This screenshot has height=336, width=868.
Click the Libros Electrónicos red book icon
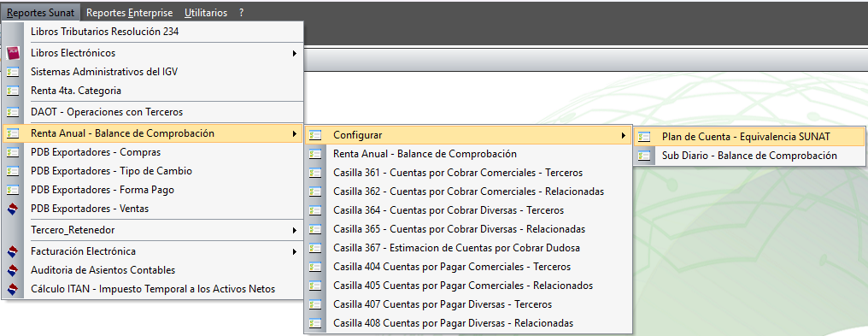13,53
